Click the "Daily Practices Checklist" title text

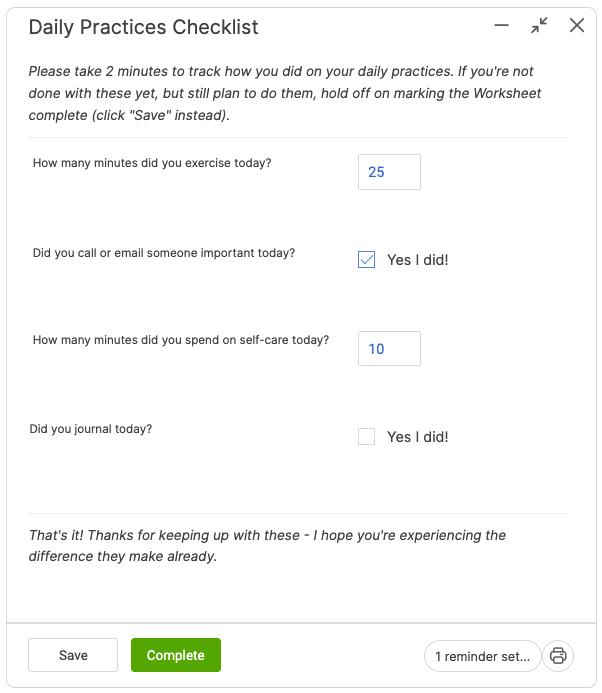point(143,27)
